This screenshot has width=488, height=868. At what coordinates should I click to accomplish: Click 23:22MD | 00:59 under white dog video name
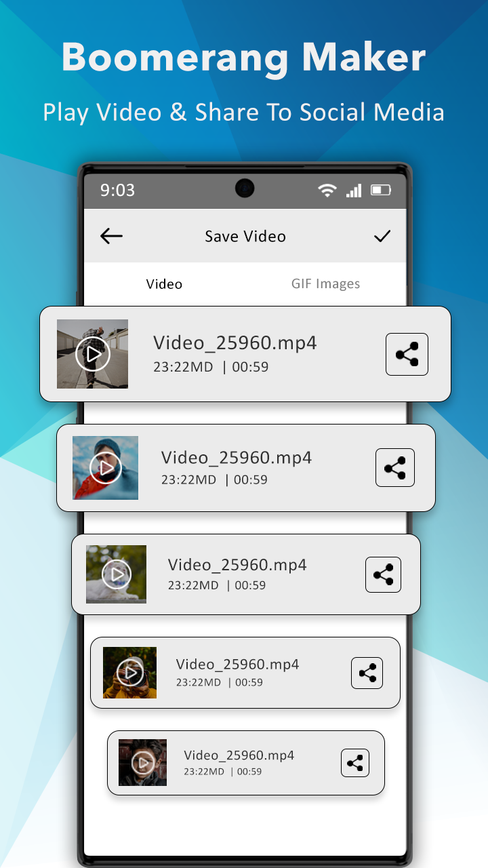[x=217, y=585]
